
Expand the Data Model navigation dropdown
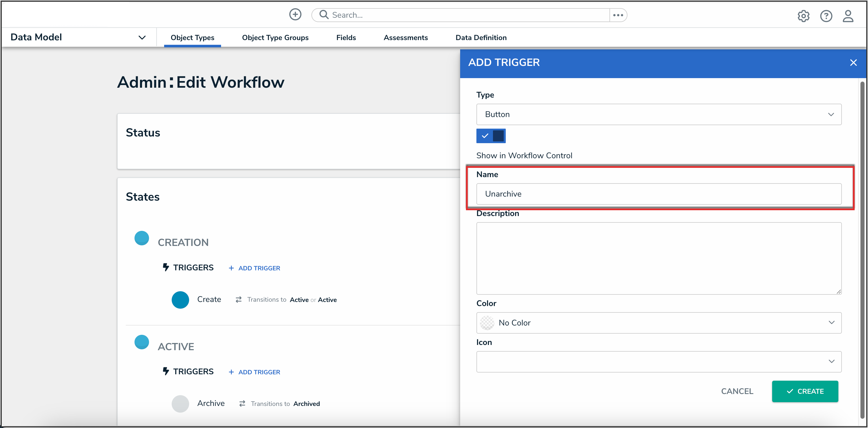142,37
